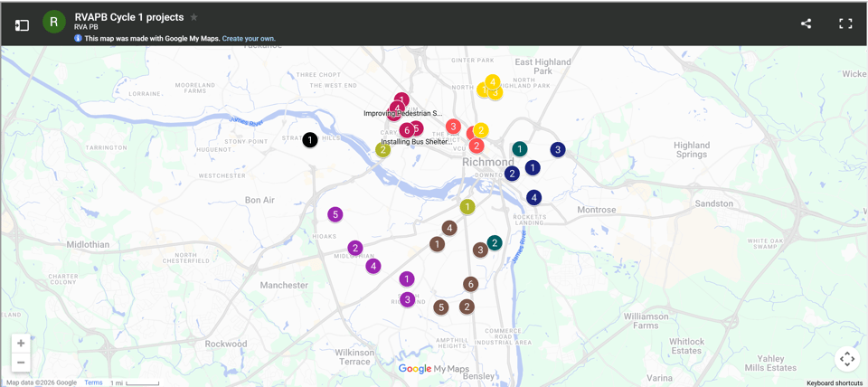This screenshot has width=868, height=387.
Task: Click the Bon Air map label
Action: pyautogui.click(x=259, y=200)
